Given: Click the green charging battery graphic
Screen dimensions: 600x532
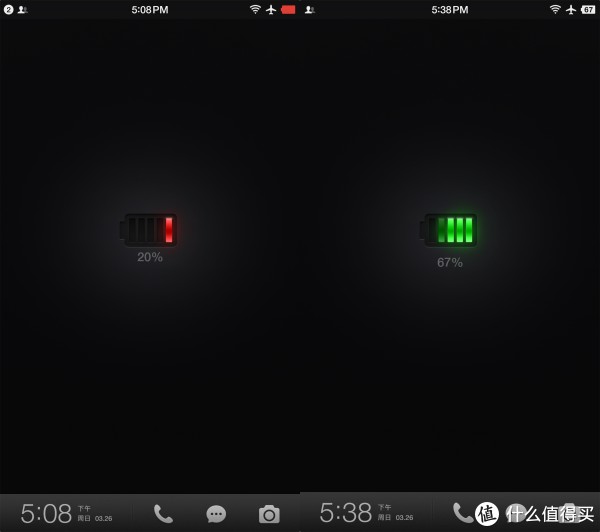Looking at the screenshot, I should tap(448, 230).
